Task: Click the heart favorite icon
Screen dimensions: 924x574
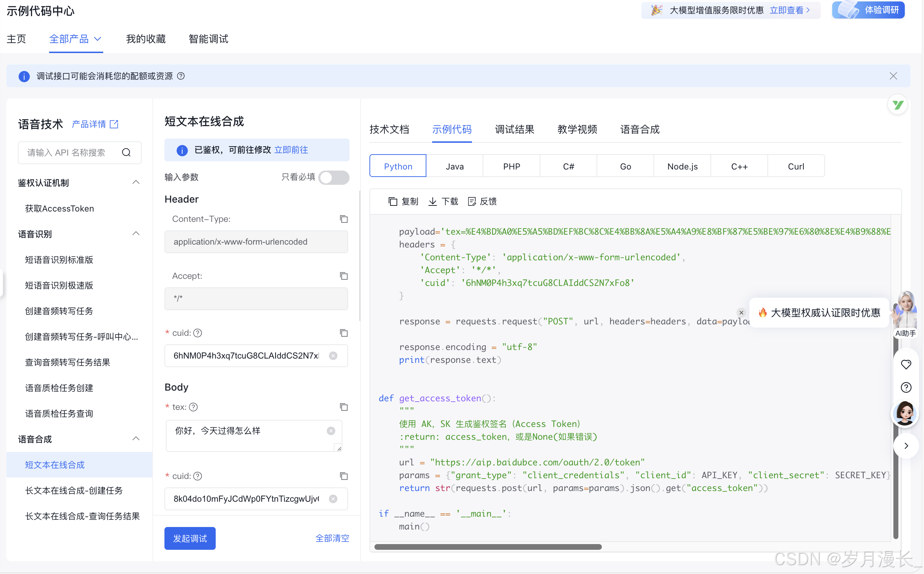Action: 906,364
